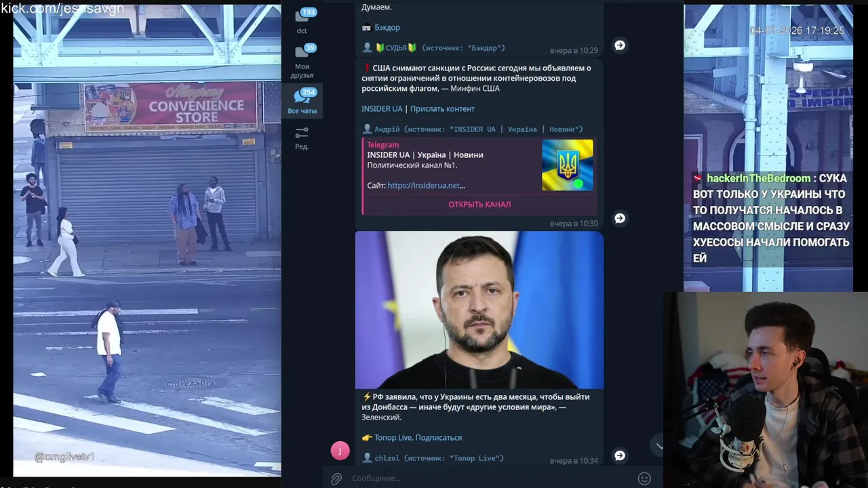Open the Бэкдор channel link

(x=387, y=28)
